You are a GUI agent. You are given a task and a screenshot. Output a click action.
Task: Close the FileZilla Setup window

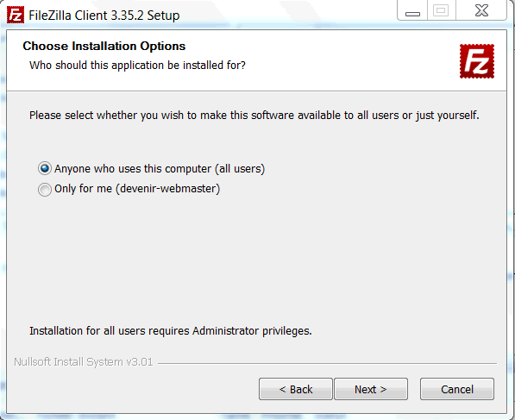pyautogui.click(x=481, y=11)
